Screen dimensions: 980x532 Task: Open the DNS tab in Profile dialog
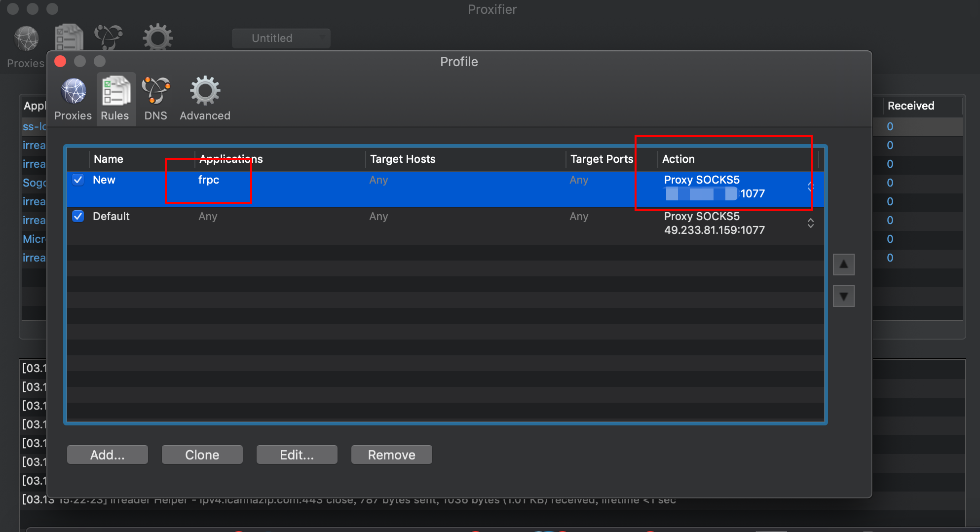tap(155, 99)
